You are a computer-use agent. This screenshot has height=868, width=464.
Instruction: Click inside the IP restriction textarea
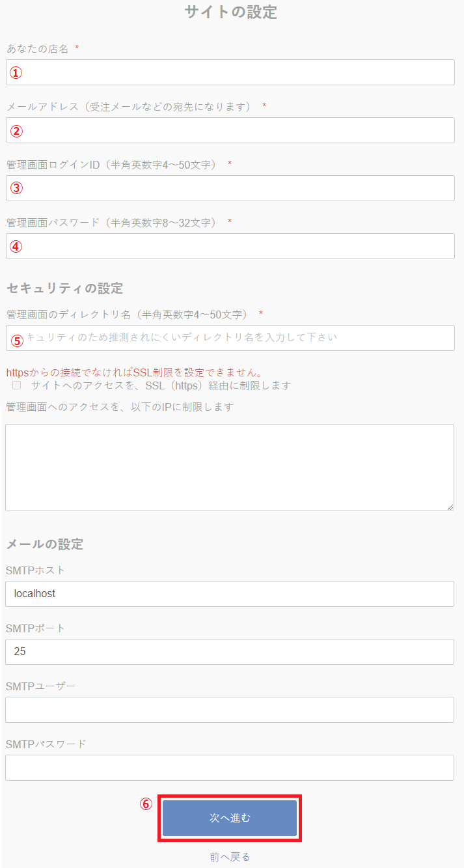229,467
